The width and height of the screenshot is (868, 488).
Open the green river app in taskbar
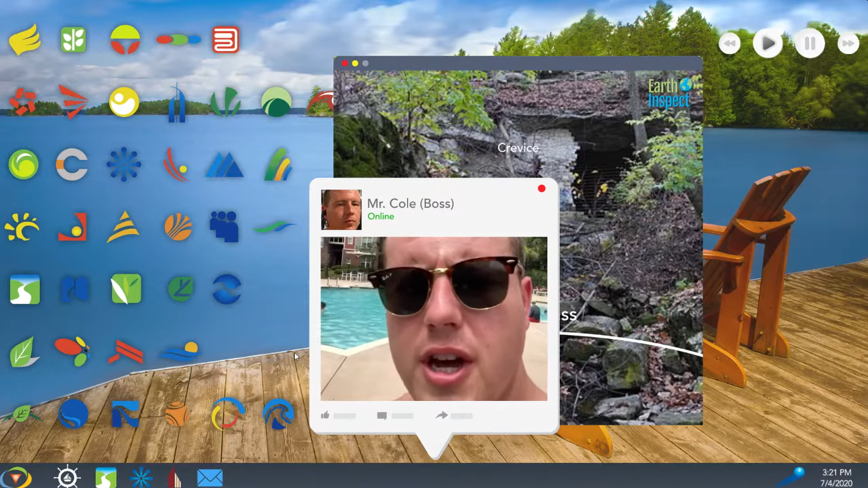click(x=106, y=478)
